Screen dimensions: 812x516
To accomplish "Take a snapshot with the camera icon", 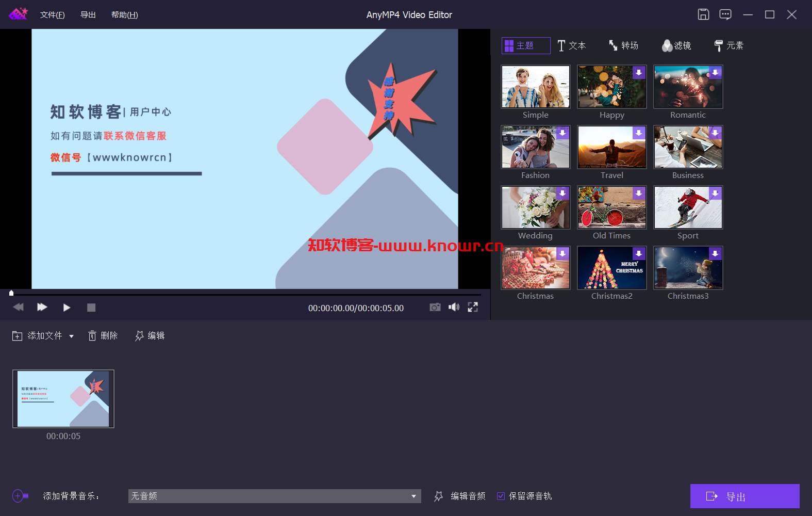I will 435,308.
